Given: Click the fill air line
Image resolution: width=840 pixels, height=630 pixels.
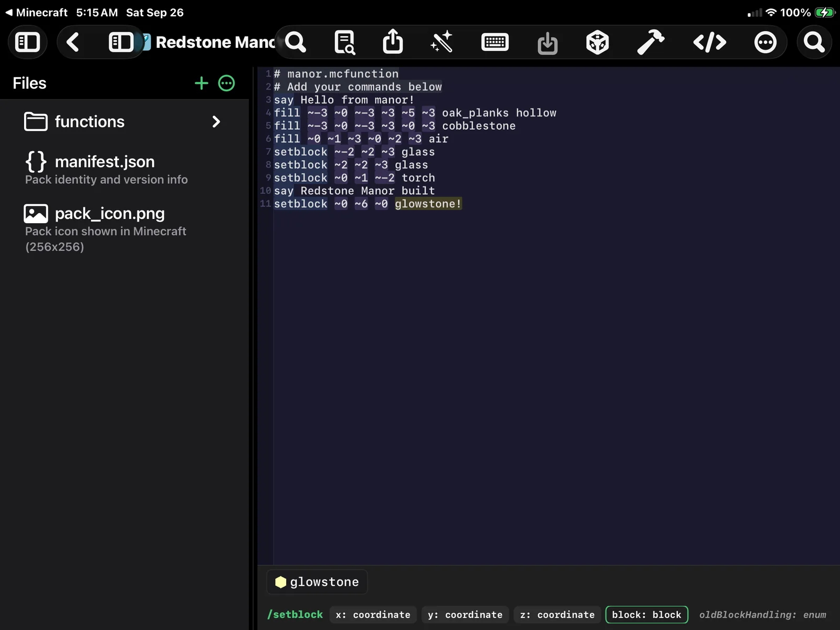Looking at the screenshot, I should (x=361, y=139).
